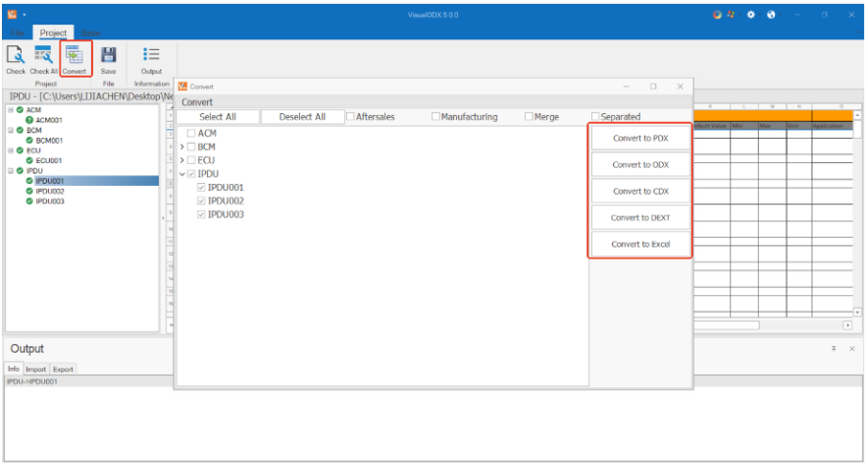Pin the Output panel using pin icon

(x=834, y=349)
